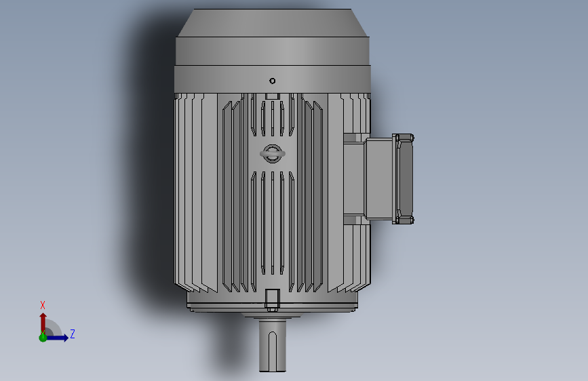Select the lifting eye bolt on the motor body
Viewport: 588px width, 381px height.
coord(273,154)
